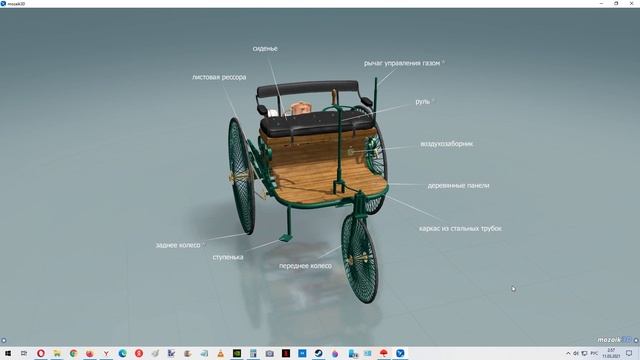Open the taskbar clock and date
Viewport: 640px width, 360px height.
click(x=611, y=353)
